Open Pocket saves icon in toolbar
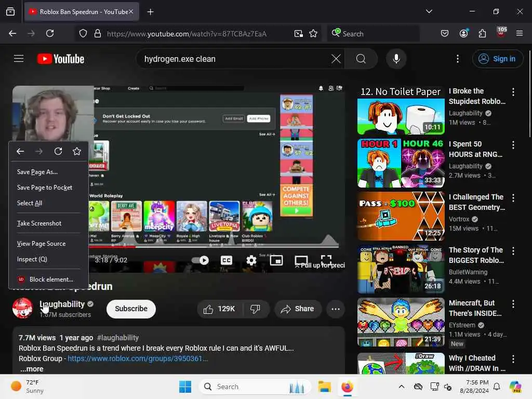 pos(445,33)
